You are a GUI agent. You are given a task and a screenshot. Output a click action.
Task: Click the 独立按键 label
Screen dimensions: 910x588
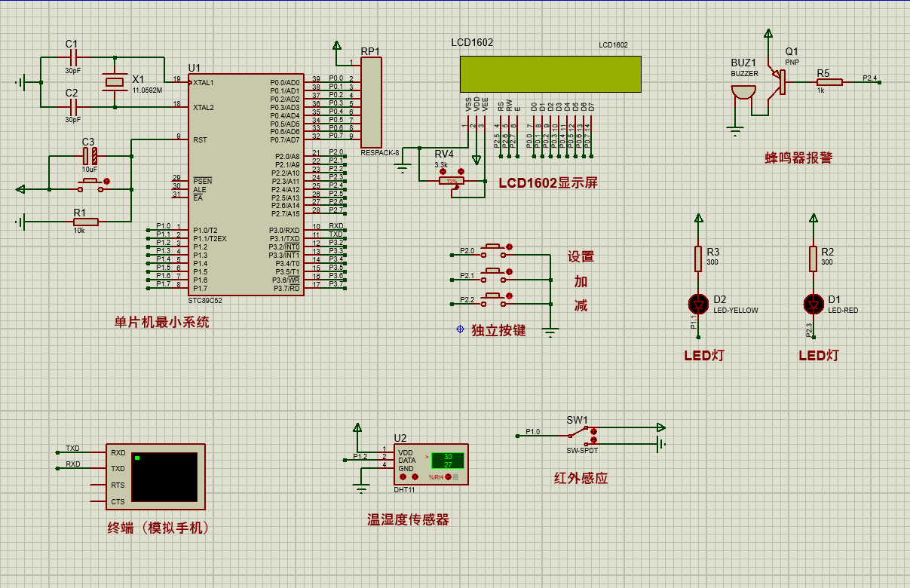(498, 330)
